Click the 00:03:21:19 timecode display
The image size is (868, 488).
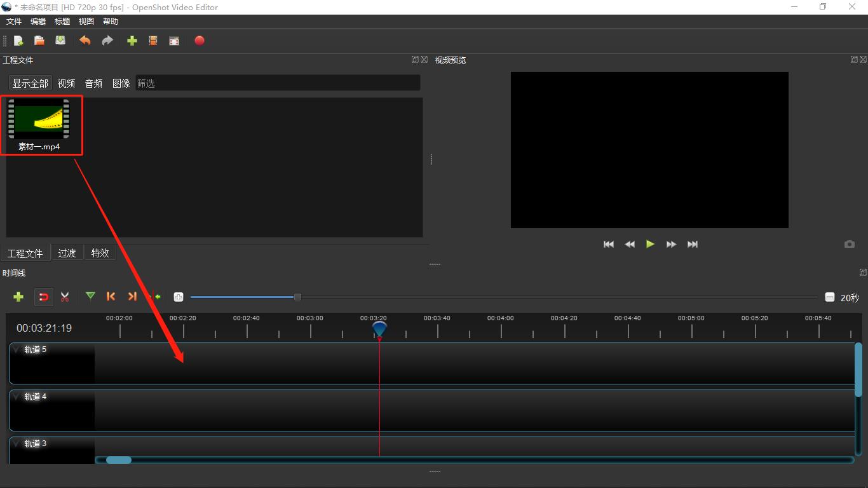click(x=44, y=328)
